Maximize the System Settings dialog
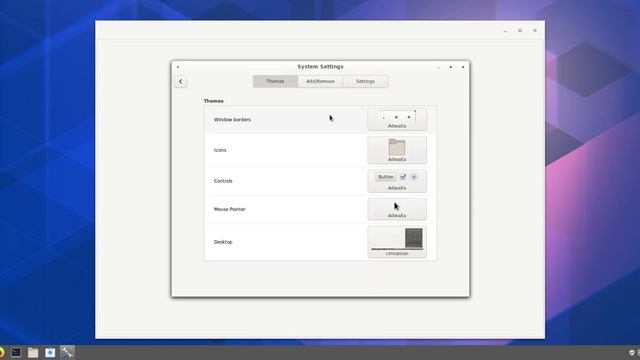640x360 pixels. pyautogui.click(x=451, y=67)
